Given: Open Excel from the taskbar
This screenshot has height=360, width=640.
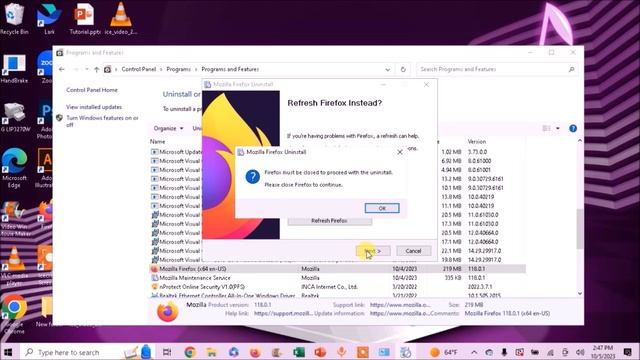Looking at the screenshot, I should (298, 352).
